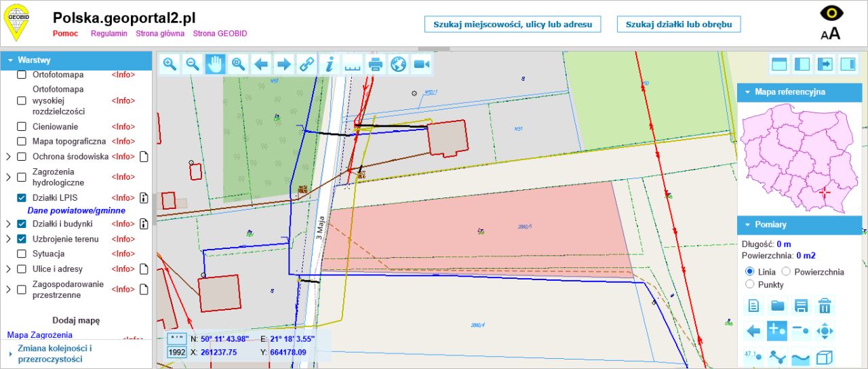Viewport: 868px width, 369px height.
Task: Click document icon next to Ulice i adresy
Action: click(x=143, y=269)
